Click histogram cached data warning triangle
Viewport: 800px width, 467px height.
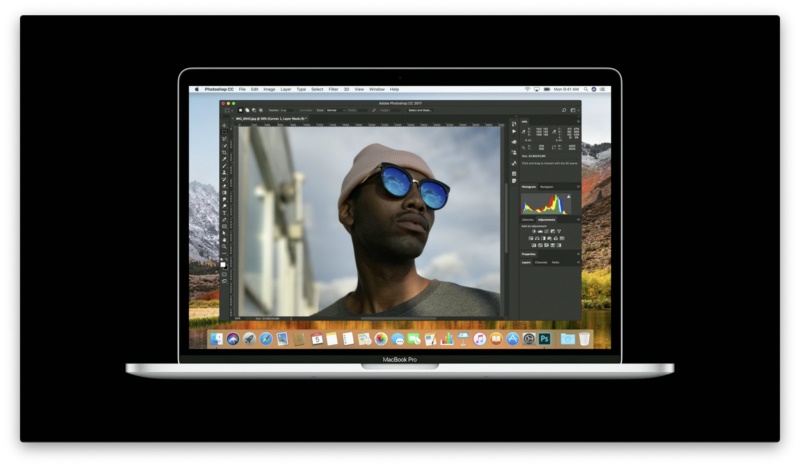[x=568, y=196]
